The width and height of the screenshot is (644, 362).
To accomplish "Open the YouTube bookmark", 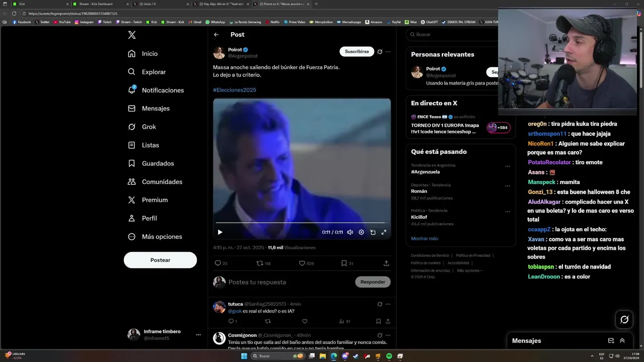I will (62, 22).
